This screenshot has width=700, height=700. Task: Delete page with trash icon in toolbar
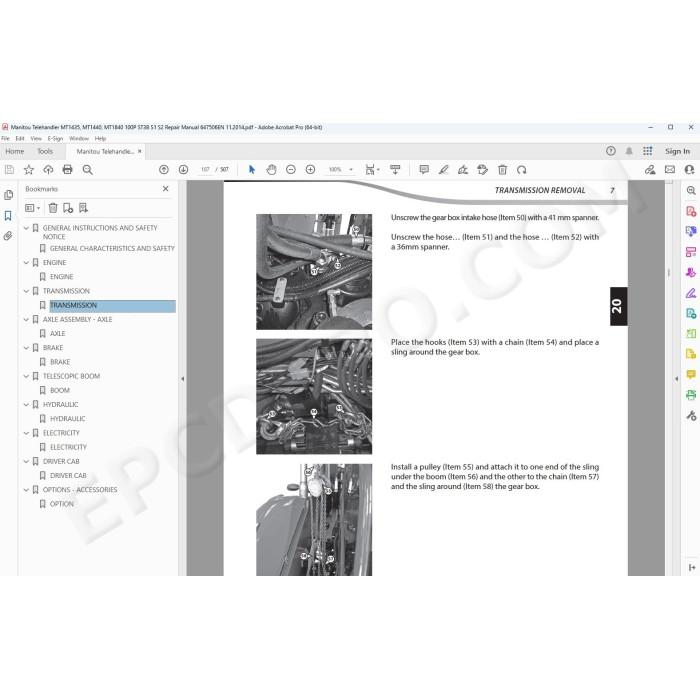[x=502, y=170]
